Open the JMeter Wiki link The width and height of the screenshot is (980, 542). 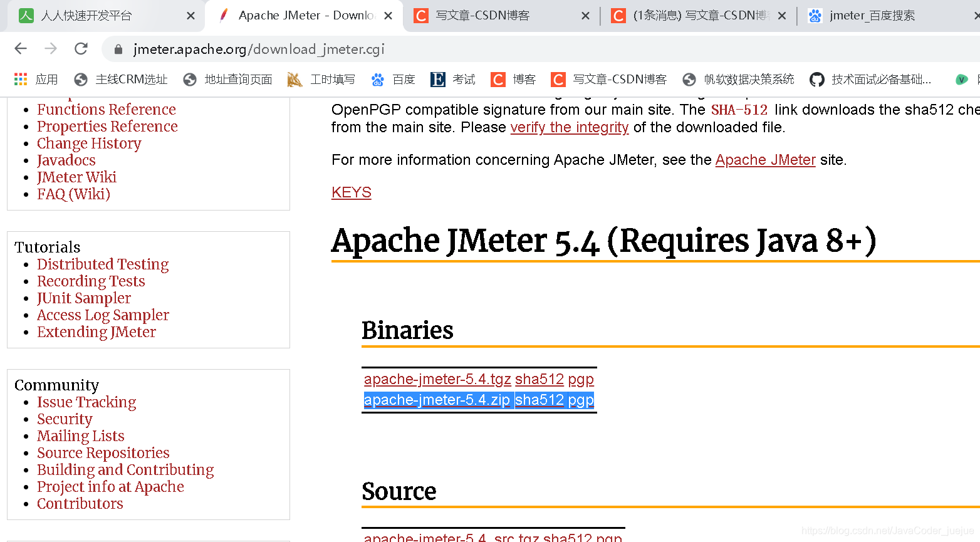76,177
